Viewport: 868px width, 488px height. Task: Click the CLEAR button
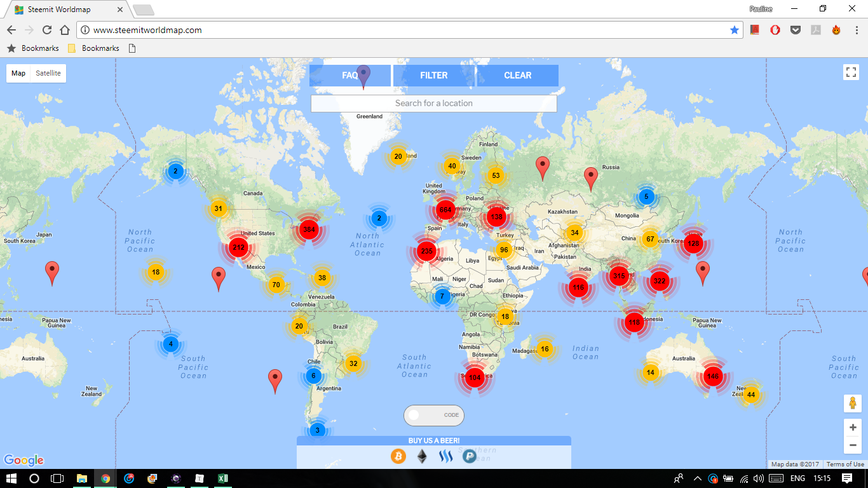[518, 75]
